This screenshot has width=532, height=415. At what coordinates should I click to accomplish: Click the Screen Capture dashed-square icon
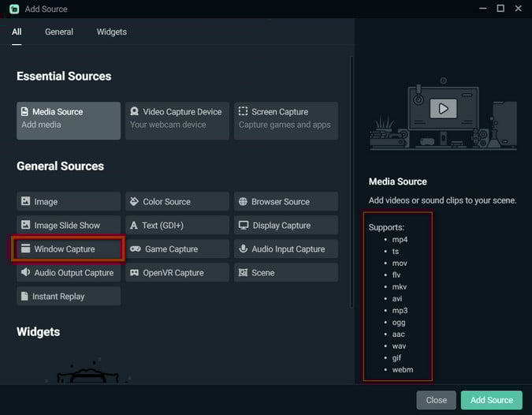click(243, 111)
